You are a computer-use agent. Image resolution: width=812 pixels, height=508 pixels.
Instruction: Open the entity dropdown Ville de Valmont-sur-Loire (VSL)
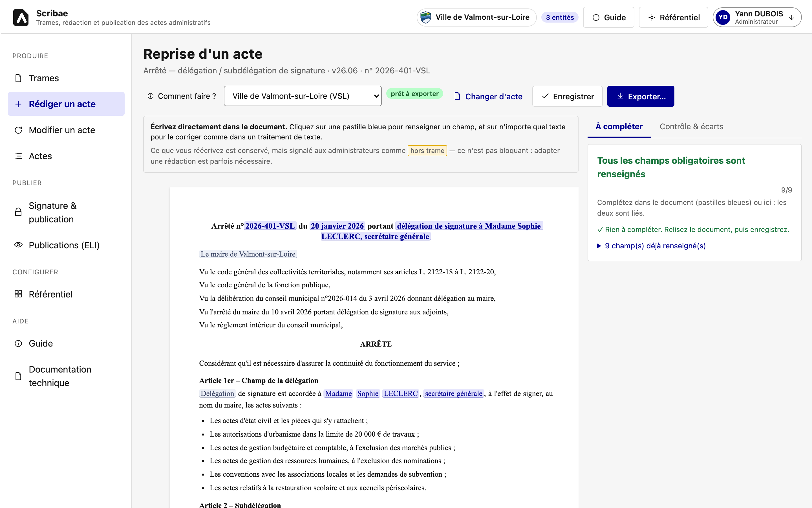pyautogui.click(x=303, y=96)
